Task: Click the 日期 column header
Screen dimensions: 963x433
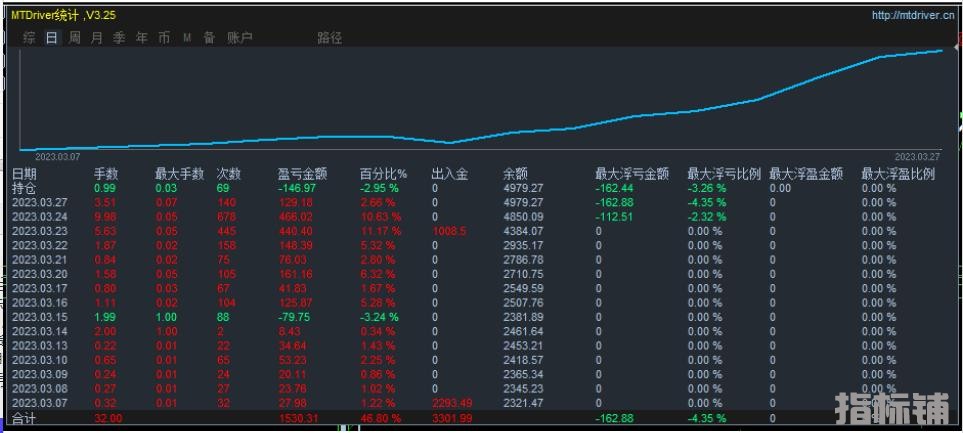Action: pyautogui.click(x=24, y=174)
